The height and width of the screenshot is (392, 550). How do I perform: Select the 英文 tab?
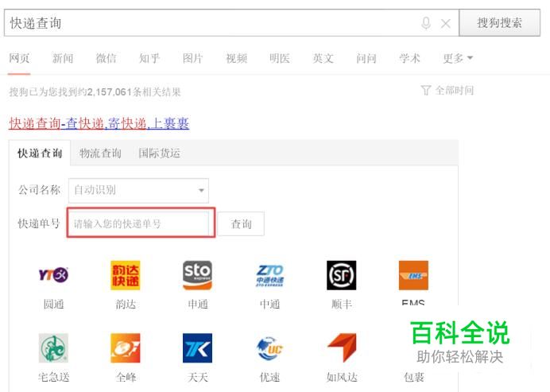tap(323, 58)
